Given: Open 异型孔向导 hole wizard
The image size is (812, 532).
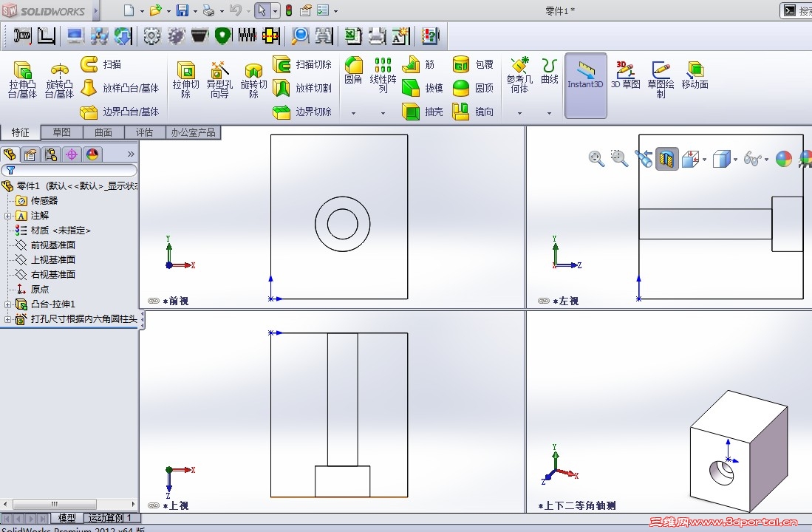Looking at the screenshot, I should coord(219,79).
